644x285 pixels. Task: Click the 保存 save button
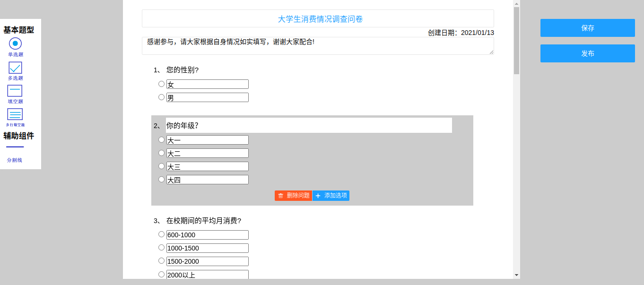(x=588, y=28)
